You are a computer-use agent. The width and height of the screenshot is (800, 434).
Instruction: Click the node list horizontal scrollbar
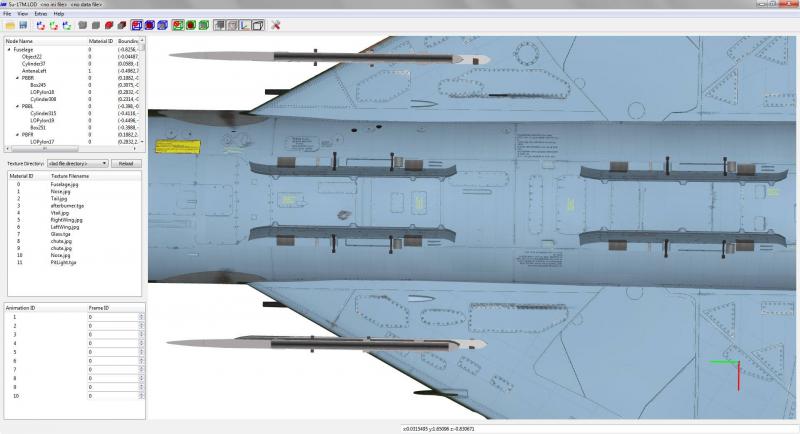(71, 148)
